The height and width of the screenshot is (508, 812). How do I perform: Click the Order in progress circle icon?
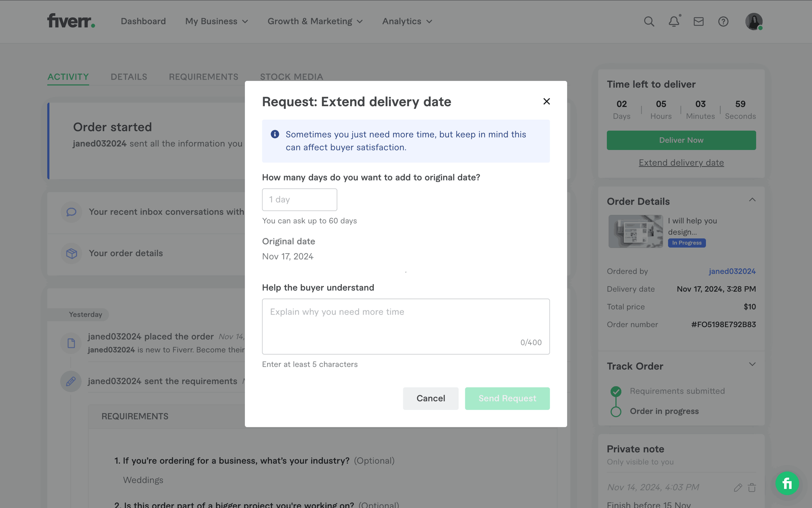point(616,411)
